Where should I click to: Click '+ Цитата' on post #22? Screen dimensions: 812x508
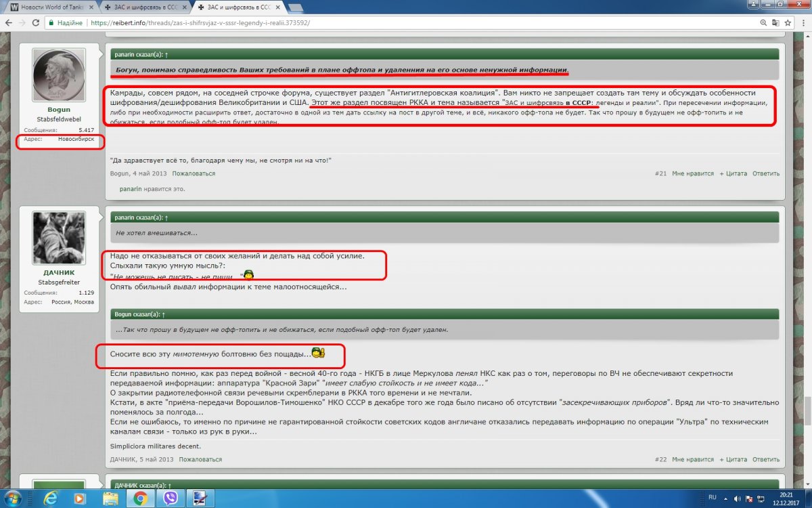click(x=733, y=459)
